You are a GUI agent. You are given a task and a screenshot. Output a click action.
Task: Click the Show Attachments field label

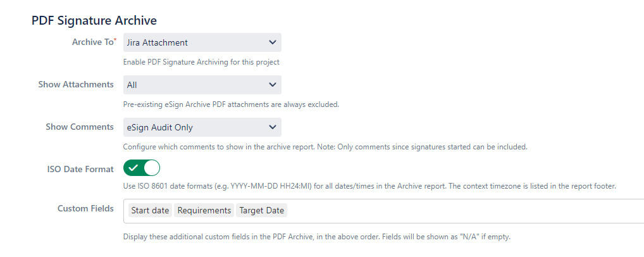click(76, 85)
